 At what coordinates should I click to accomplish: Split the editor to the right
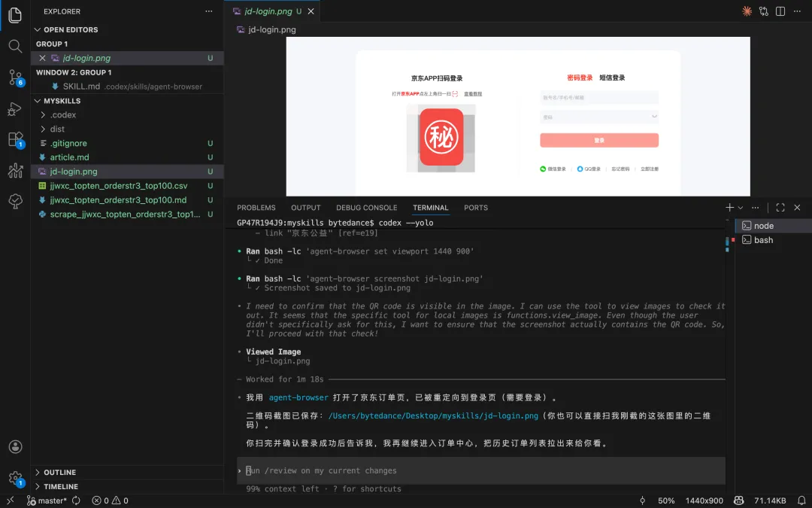[780, 11]
